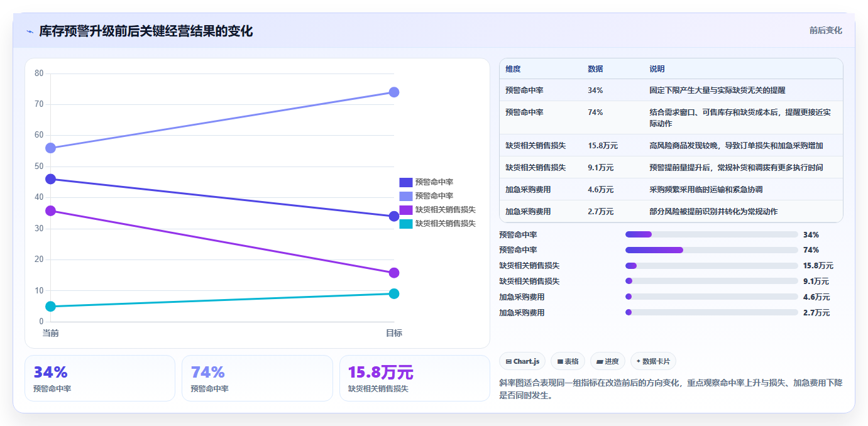The image size is (868, 426).
Task: Select the 进度 tag
Action: [x=607, y=361]
